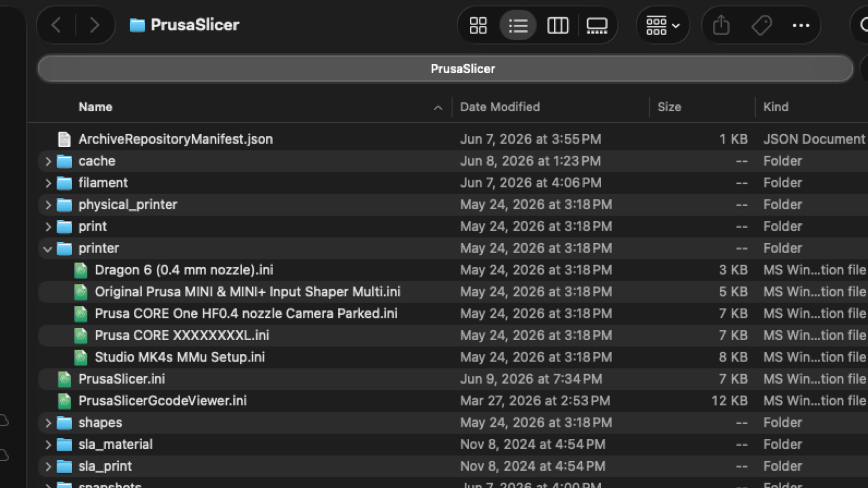
Task: Select the folder name physical_printer
Action: [x=127, y=205]
